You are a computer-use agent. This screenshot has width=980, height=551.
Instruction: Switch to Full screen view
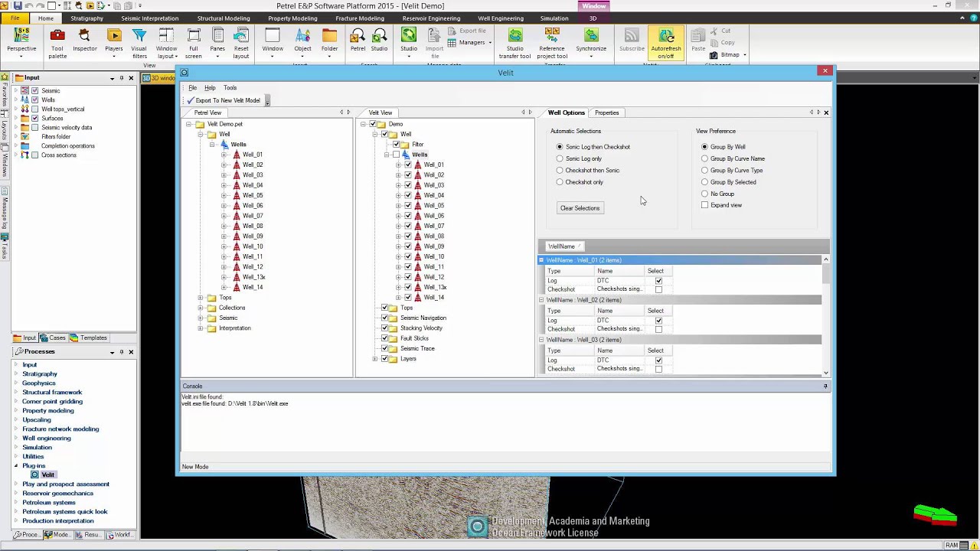(194, 43)
